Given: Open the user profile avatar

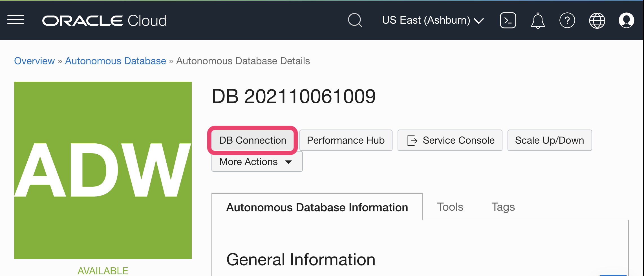Looking at the screenshot, I should [626, 20].
